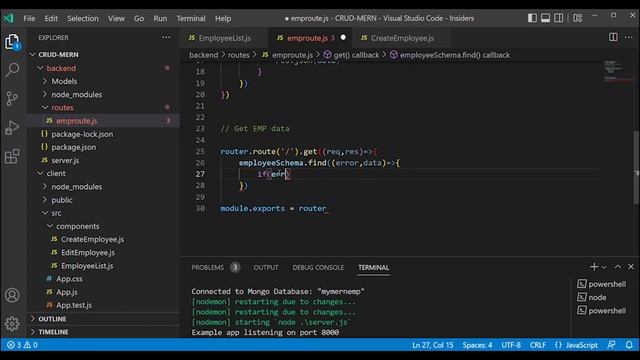The image size is (640, 360).
Task: Open the File menu
Action: pos(29,18)
